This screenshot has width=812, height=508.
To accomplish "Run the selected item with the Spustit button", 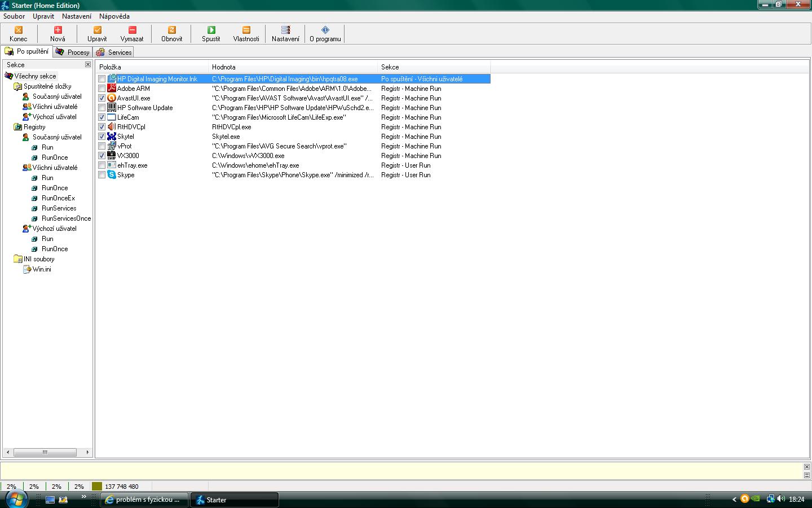I will click(x=211, y=34).
